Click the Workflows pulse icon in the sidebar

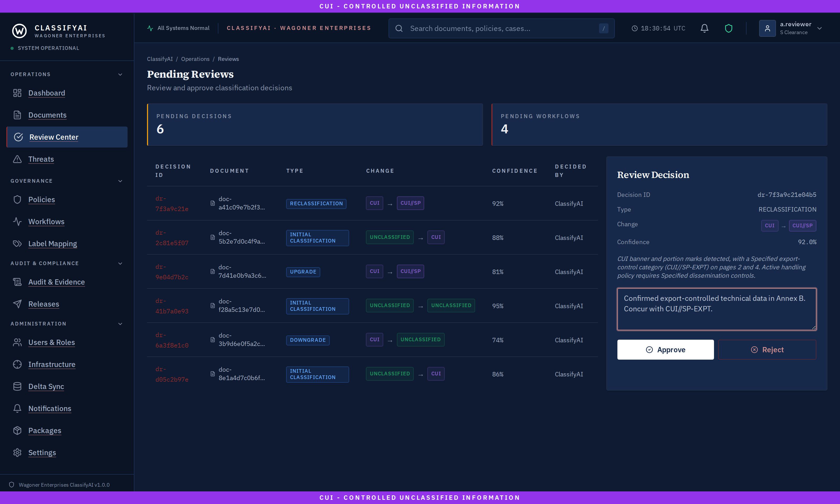(17, 222)
